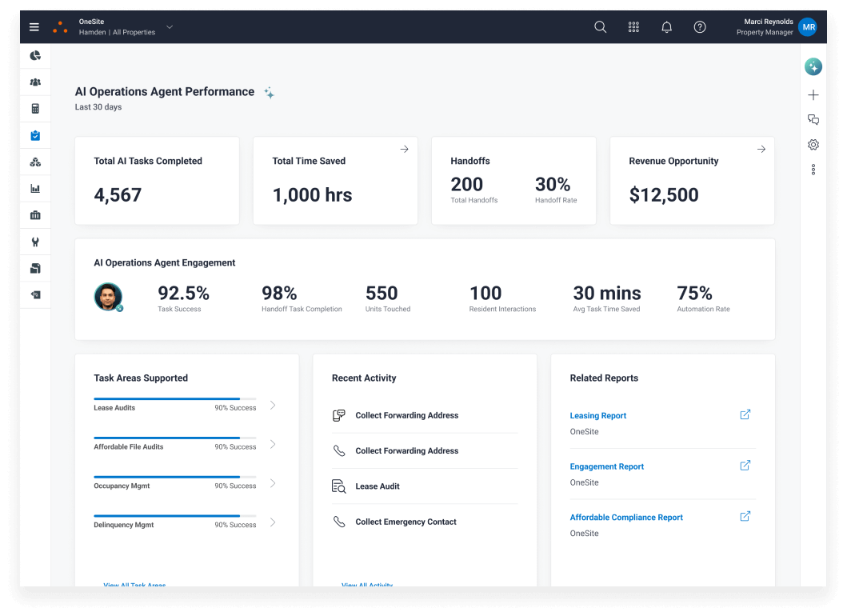Open the apps grid launcher
This screenshot has height=616, width=847.
click(x=633, y=27)
